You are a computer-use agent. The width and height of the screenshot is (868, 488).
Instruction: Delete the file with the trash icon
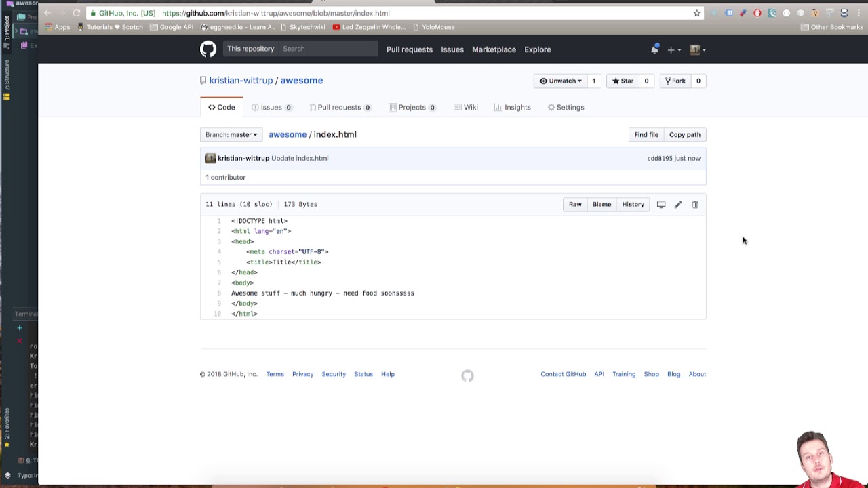pos(695,204)
